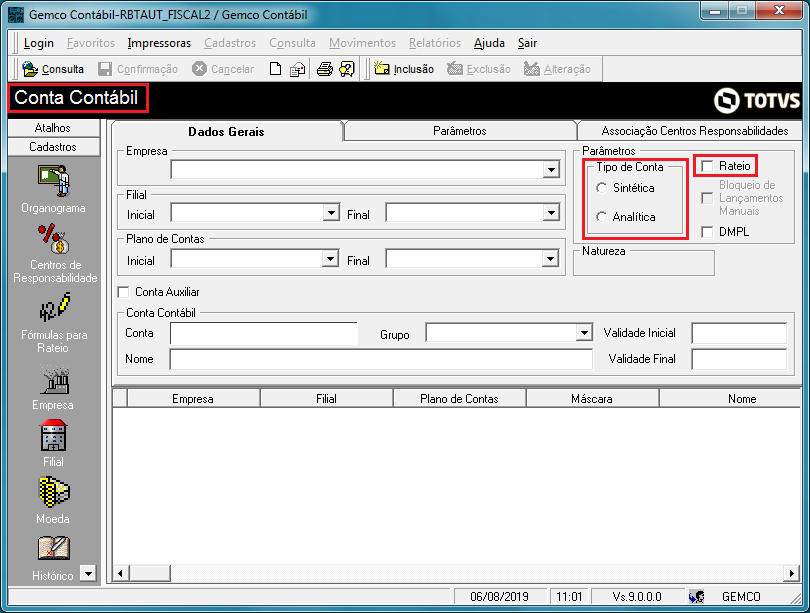Click the Filial column header
Image resolution: width=810 pixels, height=613 pixels.
[x=326, y=399]
